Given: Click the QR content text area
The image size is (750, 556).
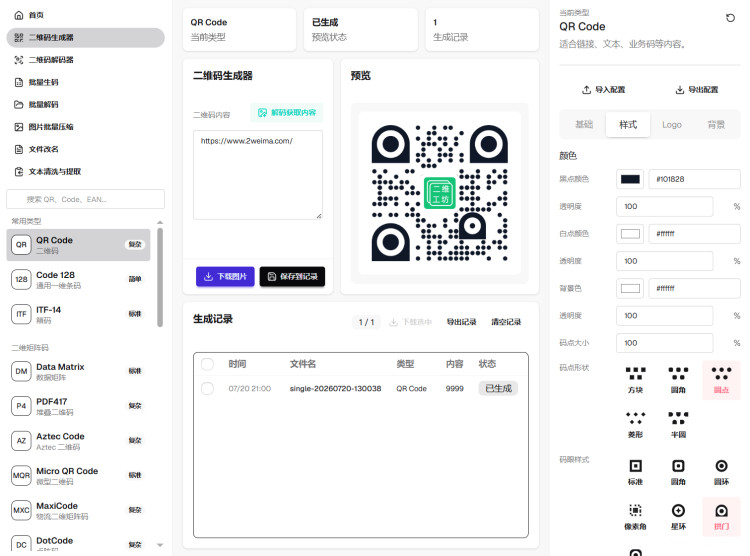Looking at the screenshot, I should (x=258, y=175).
